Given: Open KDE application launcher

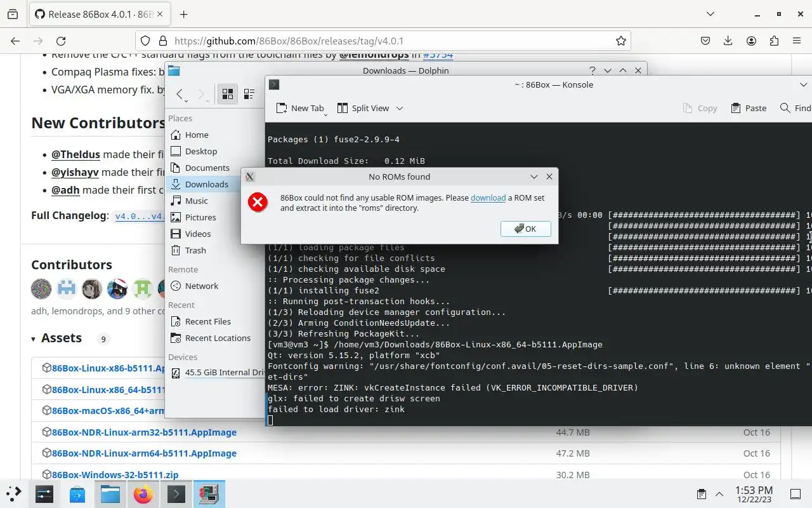Looking at the screenshot, I should tap(14, 493).
